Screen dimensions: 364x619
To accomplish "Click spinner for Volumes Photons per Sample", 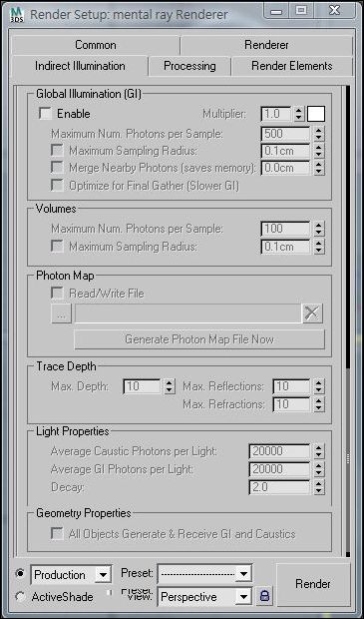I will click(x=319, y=229).
